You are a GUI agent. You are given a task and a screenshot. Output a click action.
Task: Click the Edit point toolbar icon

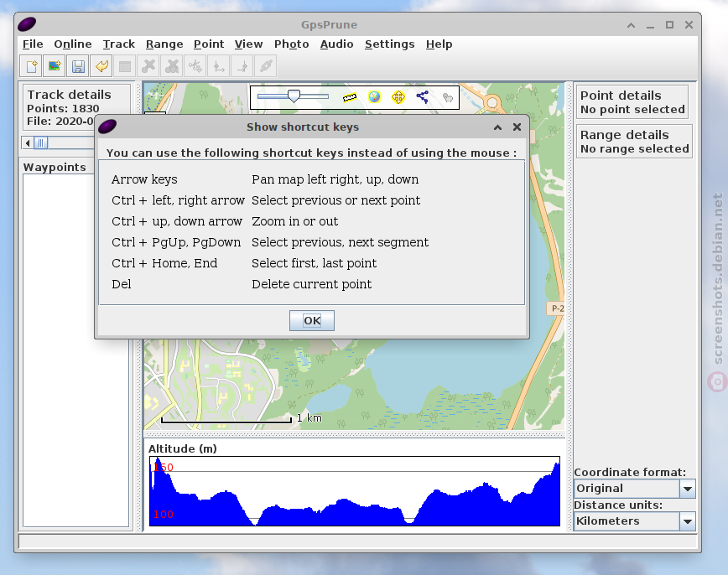coord(125,66)
